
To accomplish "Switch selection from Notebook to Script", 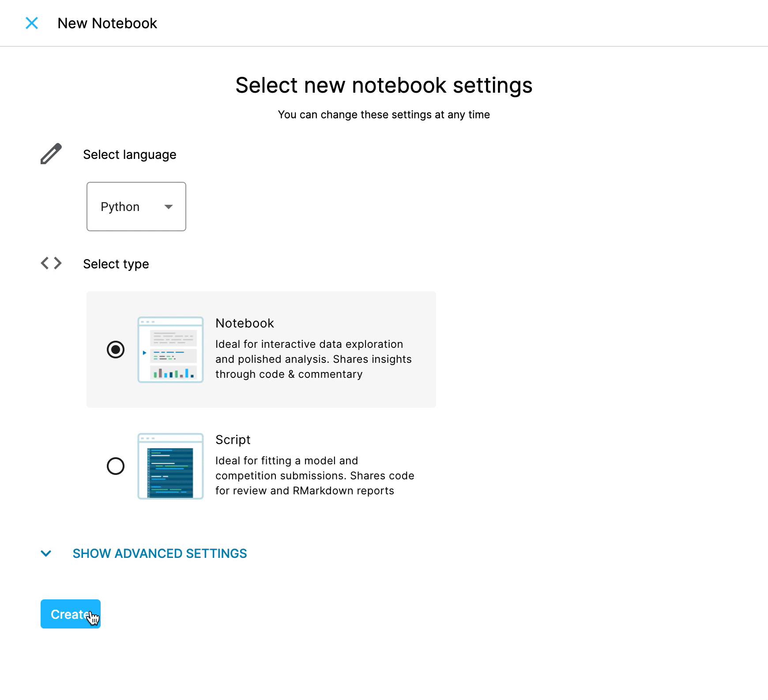I will click(116, 467).
